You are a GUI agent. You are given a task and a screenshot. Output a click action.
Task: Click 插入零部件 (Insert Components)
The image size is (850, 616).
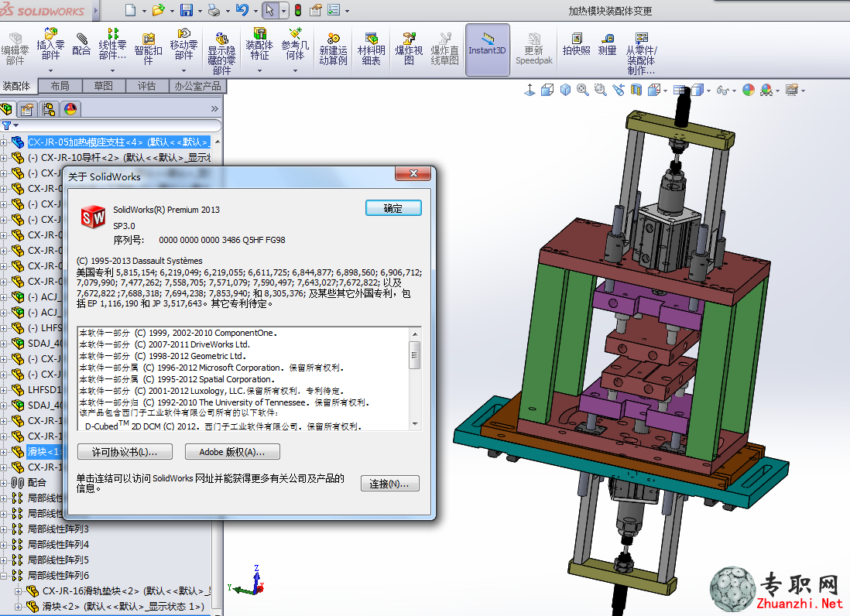pos(50,44)
